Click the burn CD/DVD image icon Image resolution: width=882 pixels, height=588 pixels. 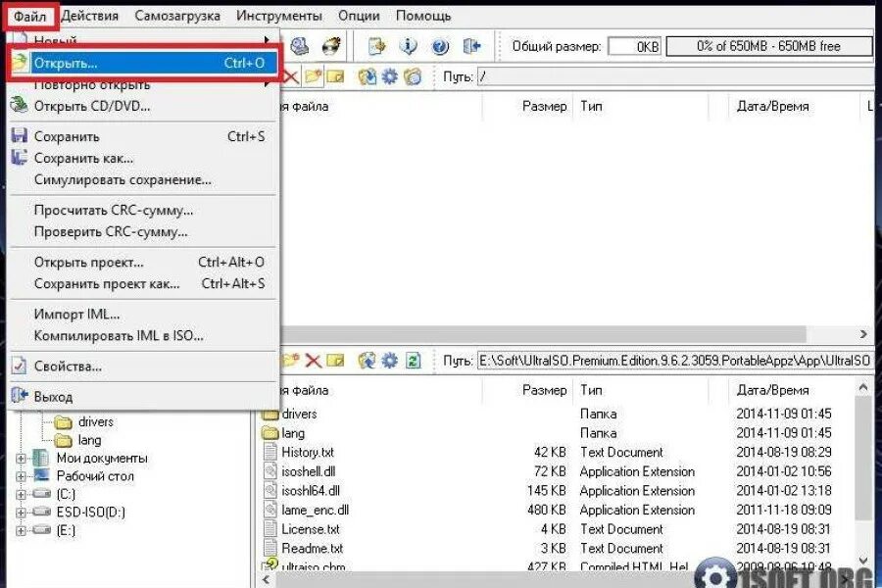331,46
